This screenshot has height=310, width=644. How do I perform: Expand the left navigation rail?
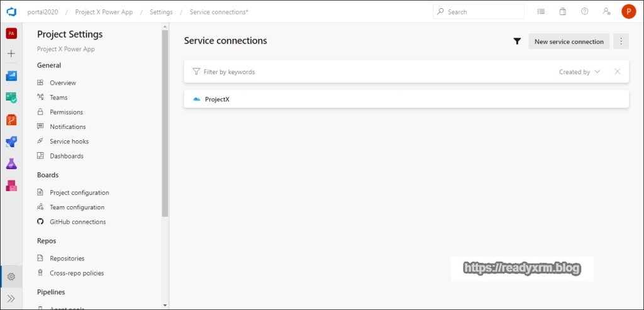click(x=11, y=298)
